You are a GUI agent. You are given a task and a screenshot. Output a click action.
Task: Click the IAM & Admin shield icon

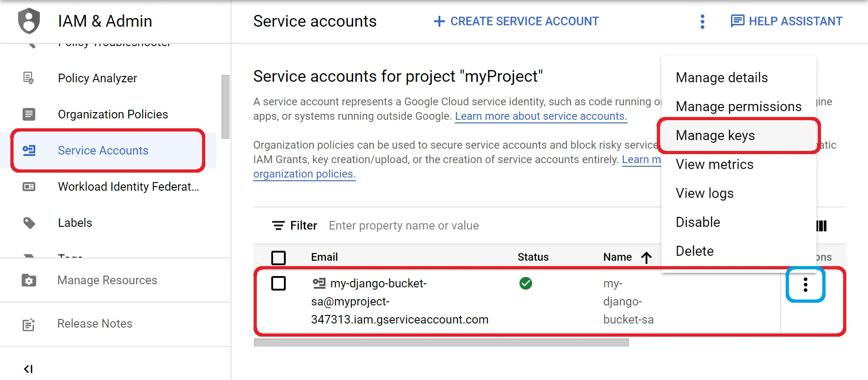point(29,21)
